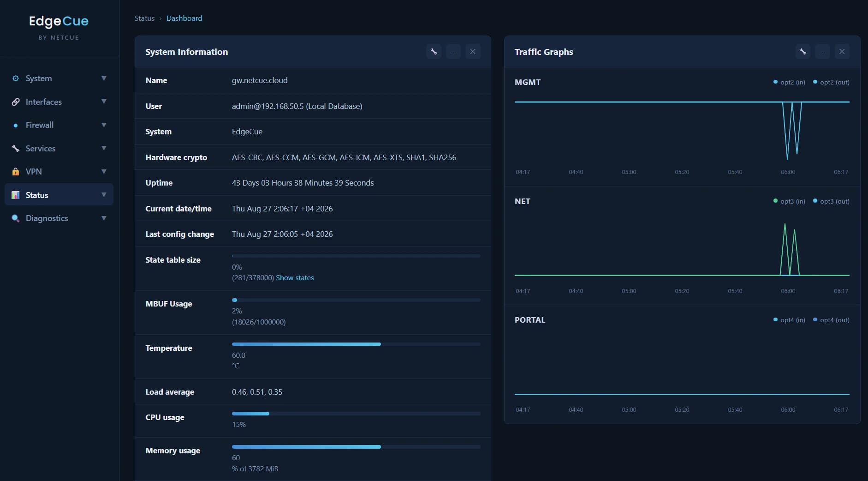Screen dimensions: 868x481
Task: Minimize the Traffic Graphs widget
Action: pyautogui.click(x=822, y=52)
